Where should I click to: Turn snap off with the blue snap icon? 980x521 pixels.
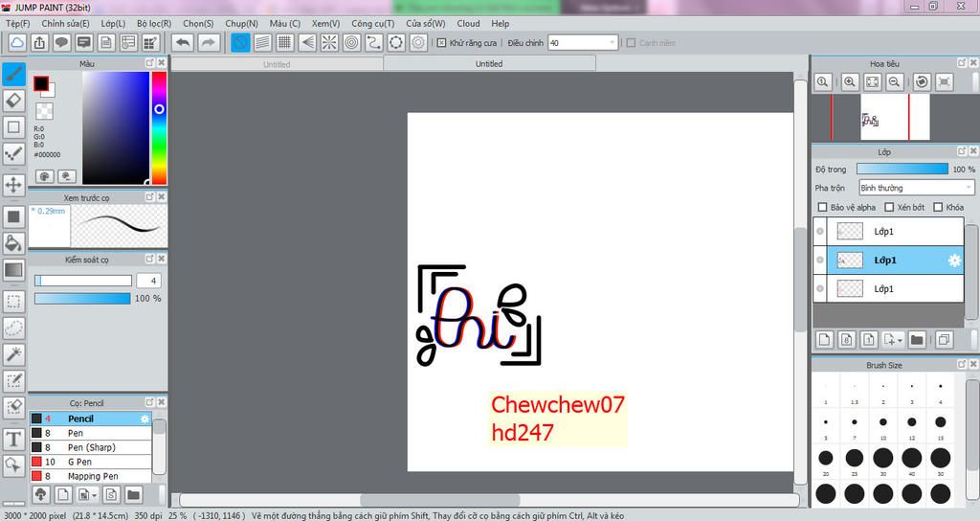[240, 42]
